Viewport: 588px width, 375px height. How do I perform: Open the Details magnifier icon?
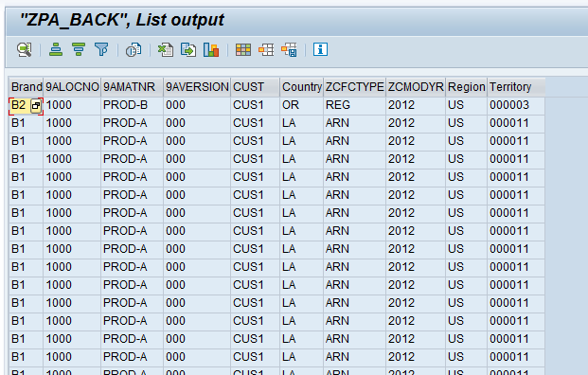pyautogui.click(x=25, y=49)
